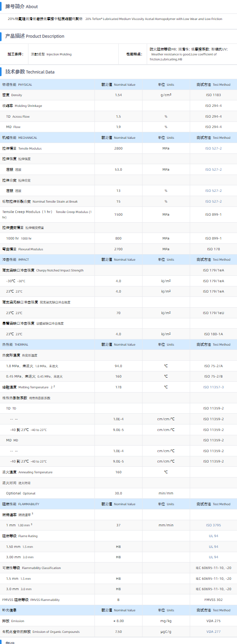Open the ISO 527-2 link in Tensile Modulus row

pos(213,148)
